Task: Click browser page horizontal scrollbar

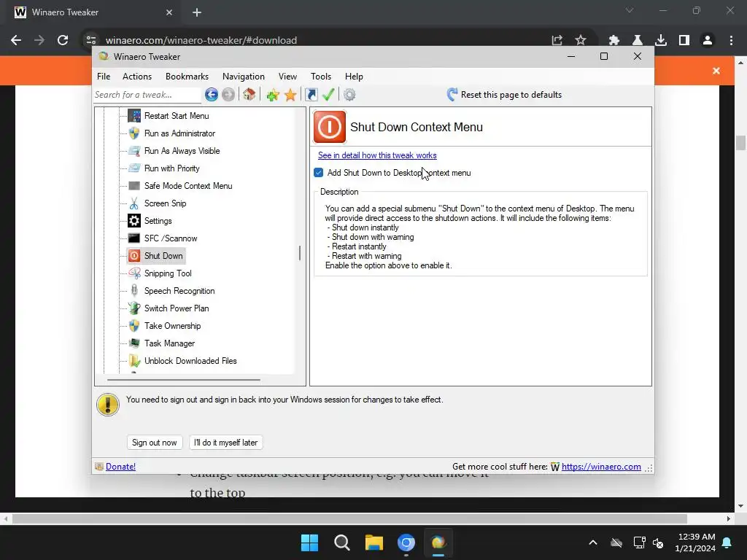Action: tap(349, 518)
